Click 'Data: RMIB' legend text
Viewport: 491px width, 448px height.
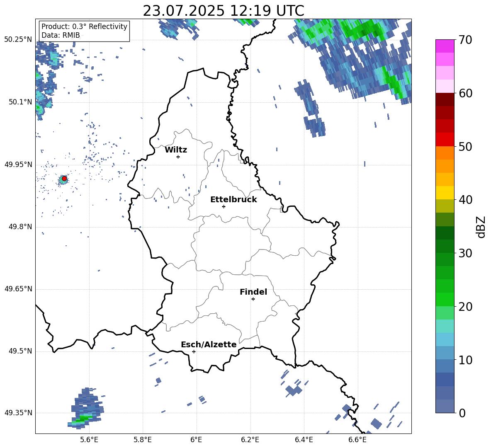[x=61, y=35]
